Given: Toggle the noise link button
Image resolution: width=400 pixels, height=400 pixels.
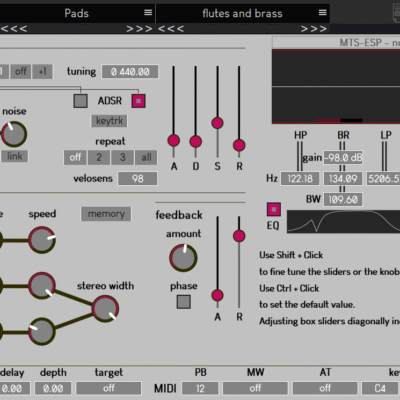Looking at the screenshot, I should (x=14, y=156).
